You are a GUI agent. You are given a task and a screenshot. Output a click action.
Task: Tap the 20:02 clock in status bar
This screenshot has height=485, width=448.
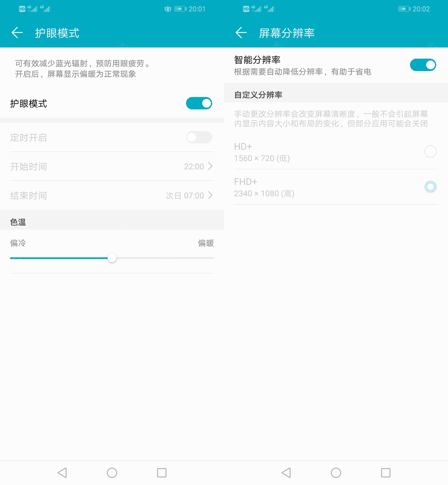421,9
